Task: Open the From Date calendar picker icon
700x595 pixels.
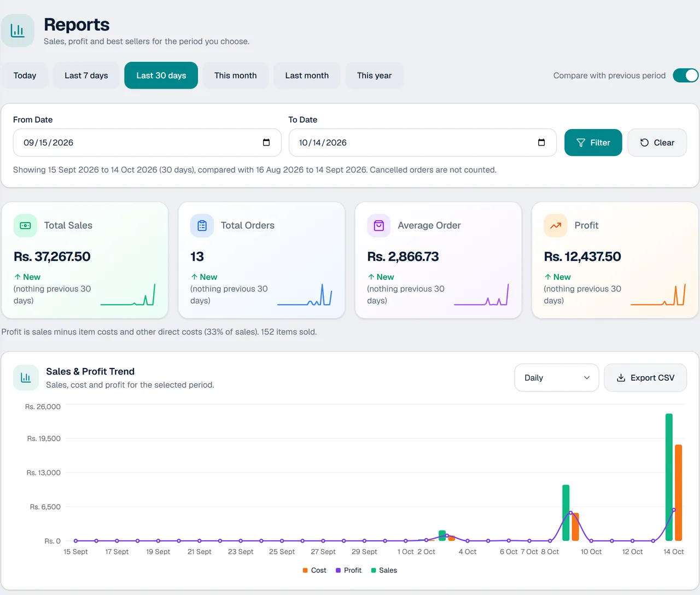Action: click(x=266, y=143)
